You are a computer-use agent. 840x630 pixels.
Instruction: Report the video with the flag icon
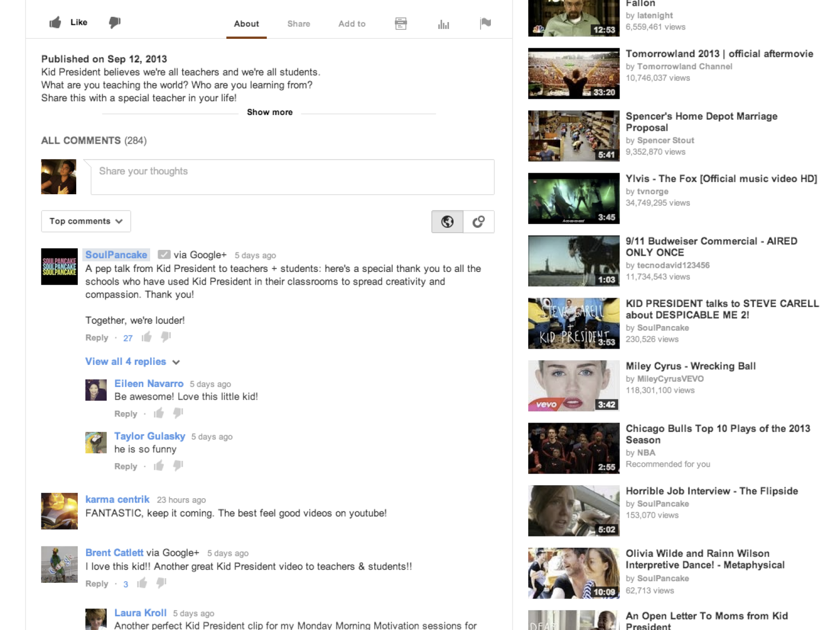486,23
